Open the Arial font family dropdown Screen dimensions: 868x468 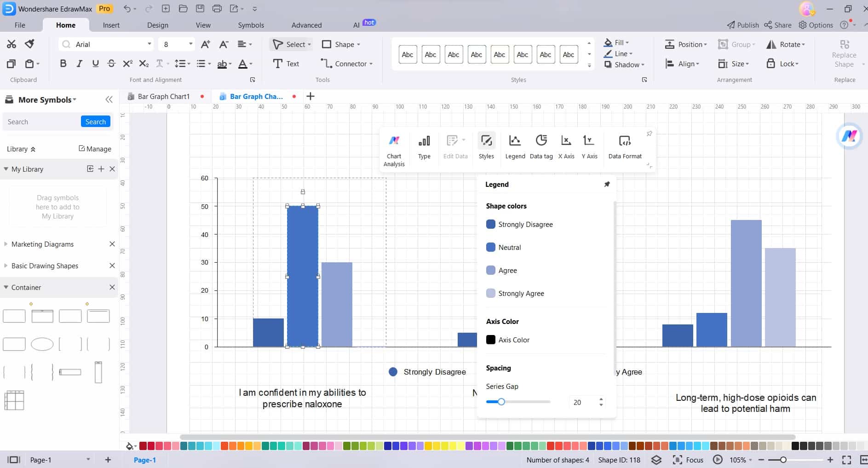click(x=149, y=44)
